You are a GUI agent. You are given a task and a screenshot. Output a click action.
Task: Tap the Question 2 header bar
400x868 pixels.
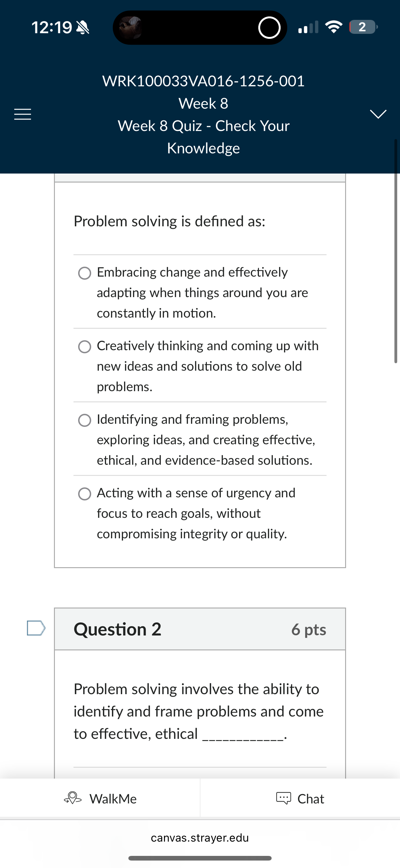coord(200,629)
